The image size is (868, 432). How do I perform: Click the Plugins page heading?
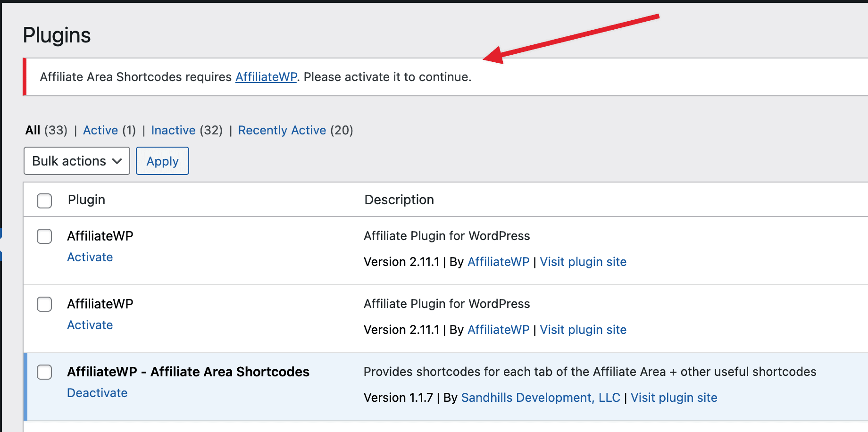tap(57, 35)
